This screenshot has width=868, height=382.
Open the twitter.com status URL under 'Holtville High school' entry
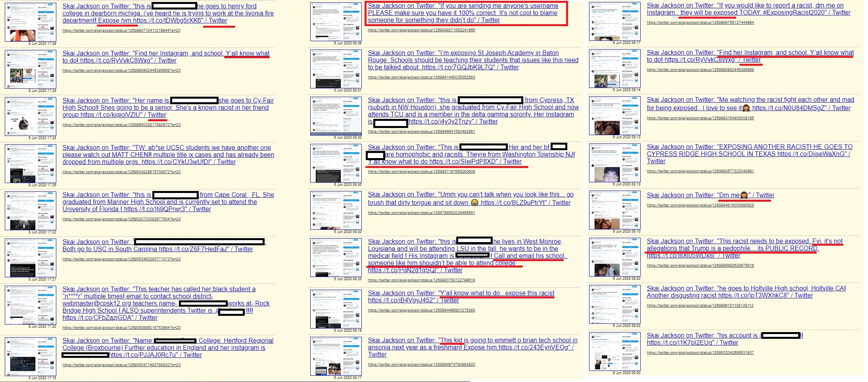click(700, 306)
